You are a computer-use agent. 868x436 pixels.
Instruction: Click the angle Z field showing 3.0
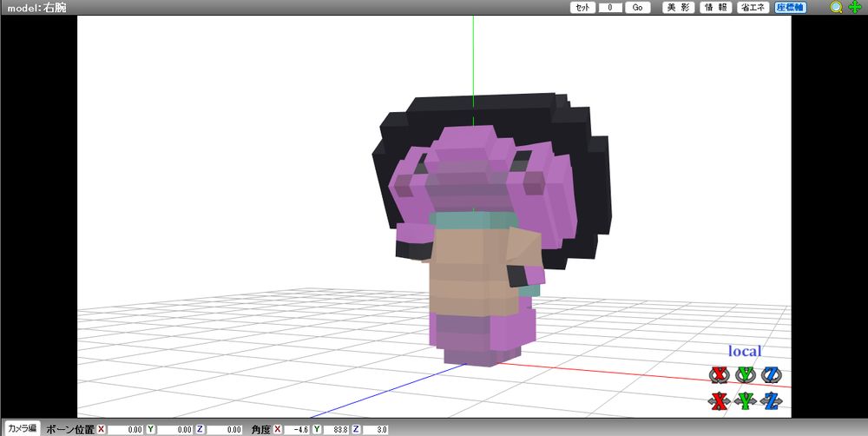point(375,429)
